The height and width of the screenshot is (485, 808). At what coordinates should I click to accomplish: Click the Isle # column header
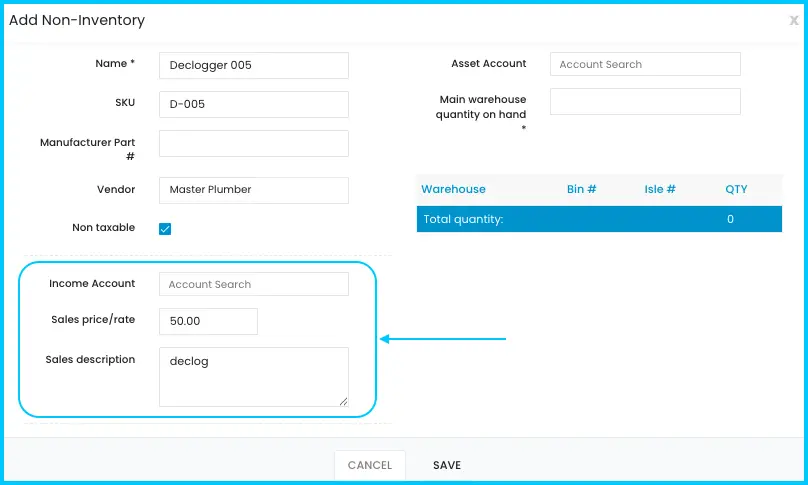(x=660, y=189)
